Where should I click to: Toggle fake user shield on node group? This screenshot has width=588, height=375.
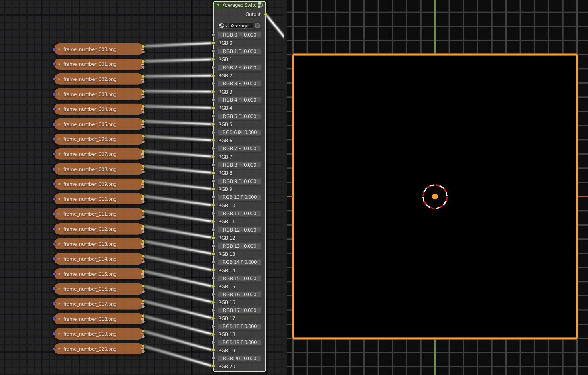click(258, 26)
